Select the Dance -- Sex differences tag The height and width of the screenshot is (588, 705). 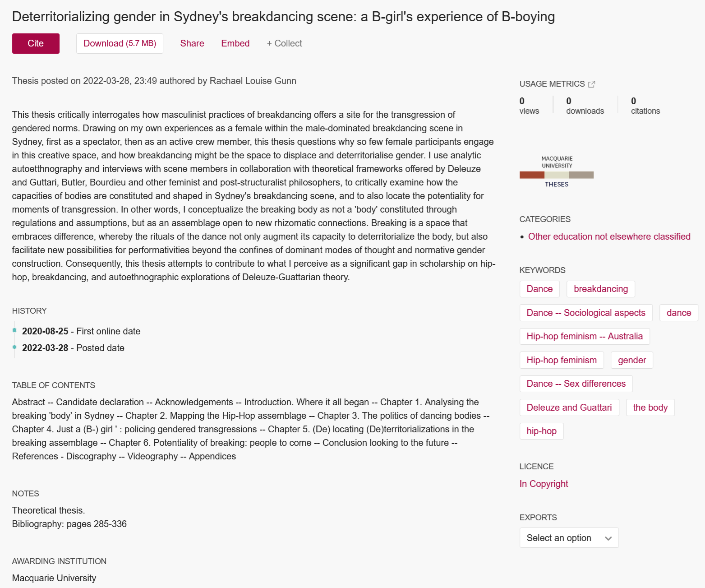[576, 384]
